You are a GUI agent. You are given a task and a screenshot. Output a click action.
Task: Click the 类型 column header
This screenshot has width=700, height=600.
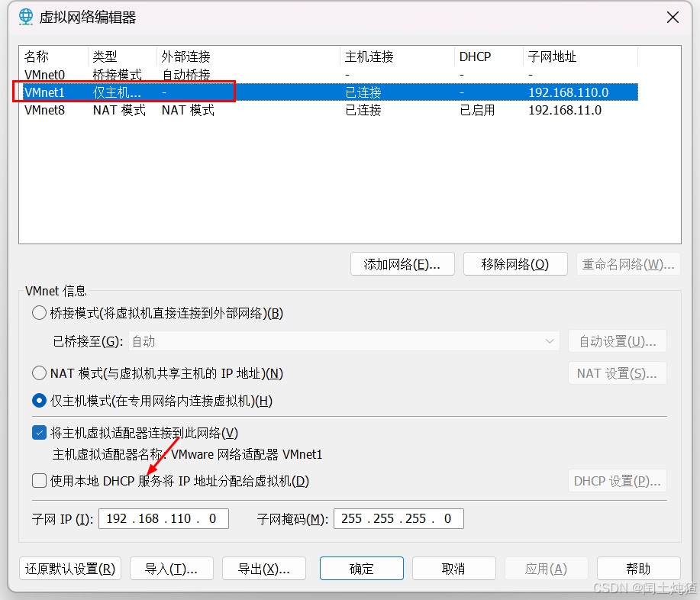(122, 56)
